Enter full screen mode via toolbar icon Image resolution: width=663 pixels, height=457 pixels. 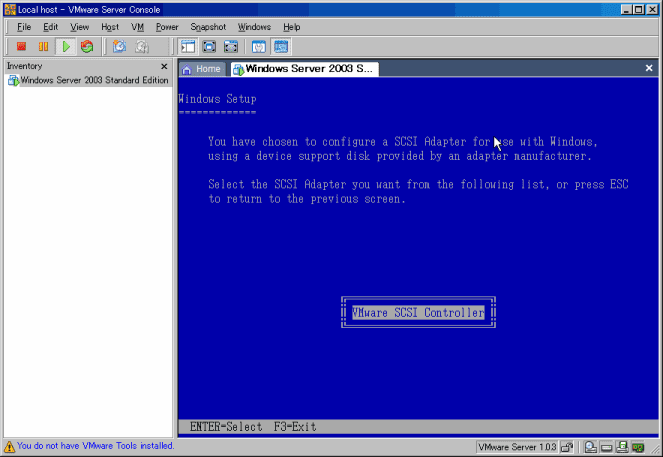coord(209,47)
